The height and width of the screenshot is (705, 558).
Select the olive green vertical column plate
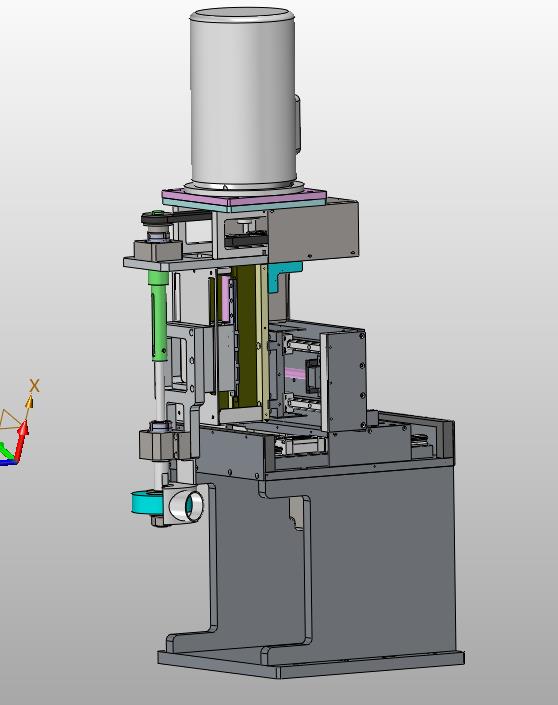246,335
